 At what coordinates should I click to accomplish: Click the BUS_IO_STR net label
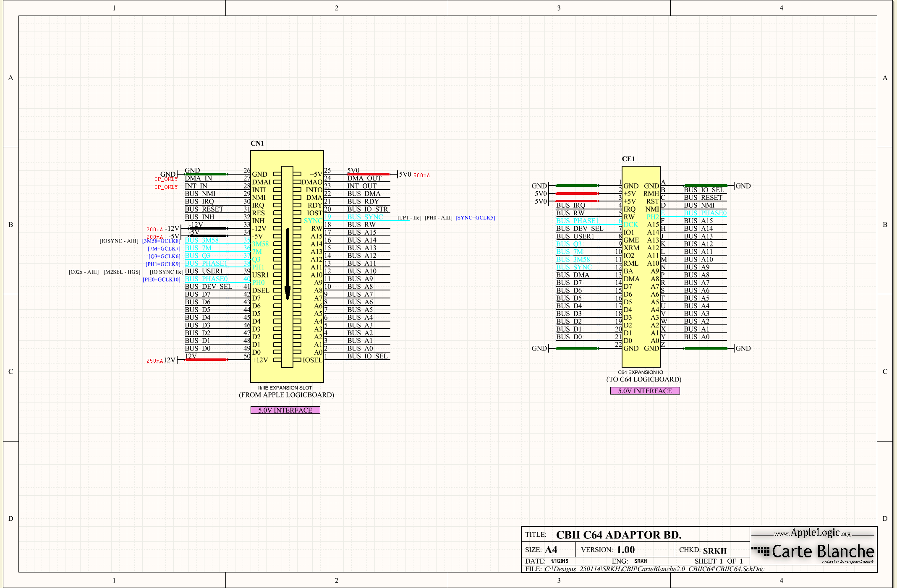pos(368,209)
